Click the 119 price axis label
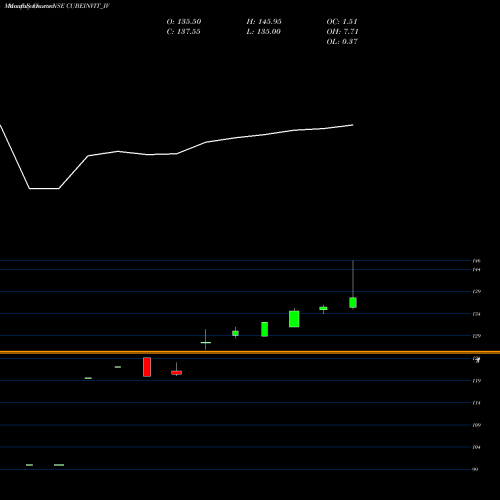 477,381
